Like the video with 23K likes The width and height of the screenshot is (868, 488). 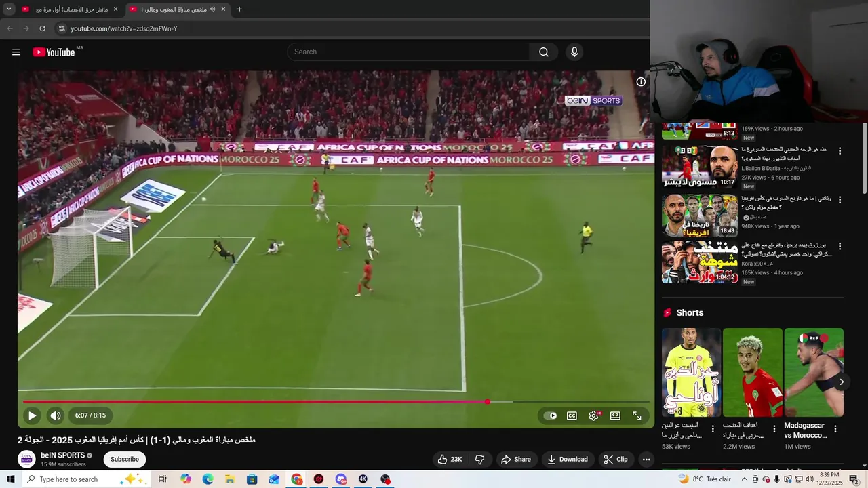point(450,460)
